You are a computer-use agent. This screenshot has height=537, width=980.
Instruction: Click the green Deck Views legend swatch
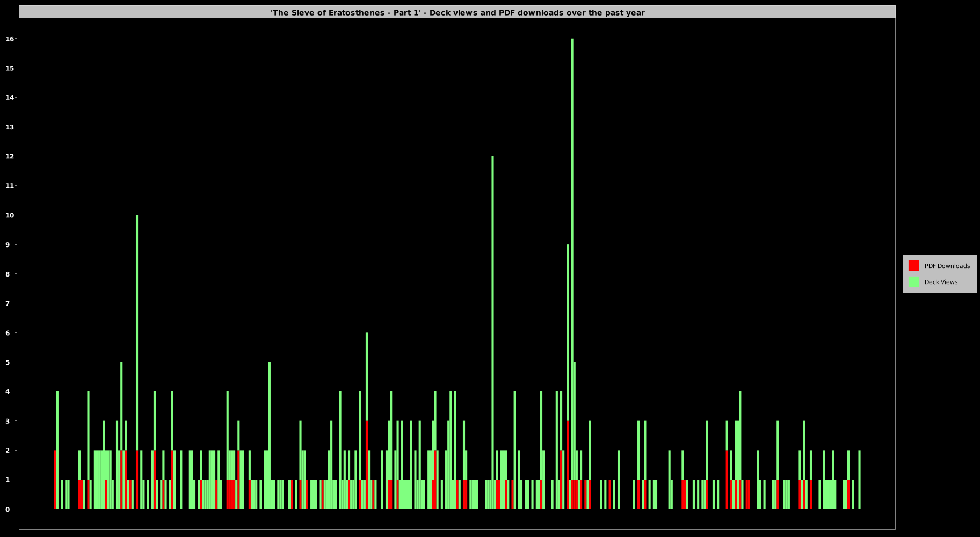(x=913, y=282)
